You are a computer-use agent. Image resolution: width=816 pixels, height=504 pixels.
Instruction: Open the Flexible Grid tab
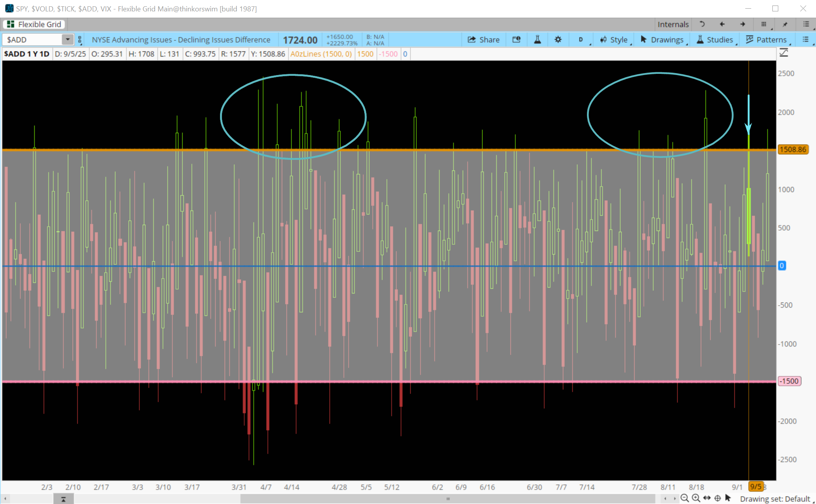coord(34,24)
